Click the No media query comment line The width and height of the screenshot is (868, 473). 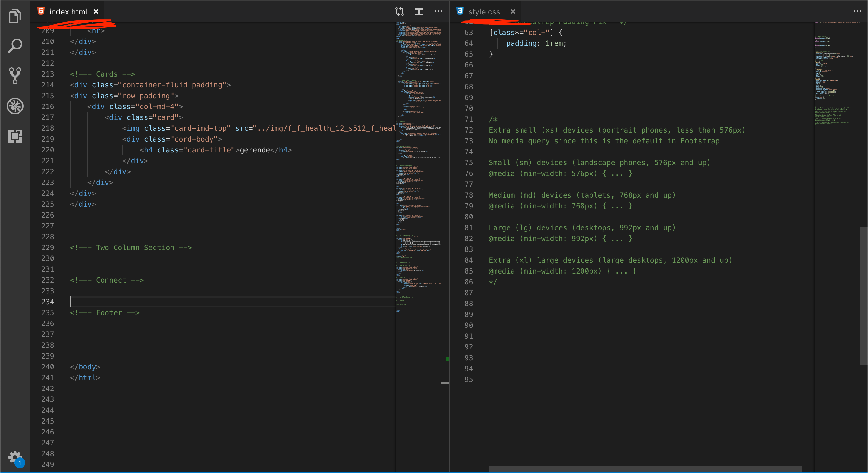coord(604,141)
